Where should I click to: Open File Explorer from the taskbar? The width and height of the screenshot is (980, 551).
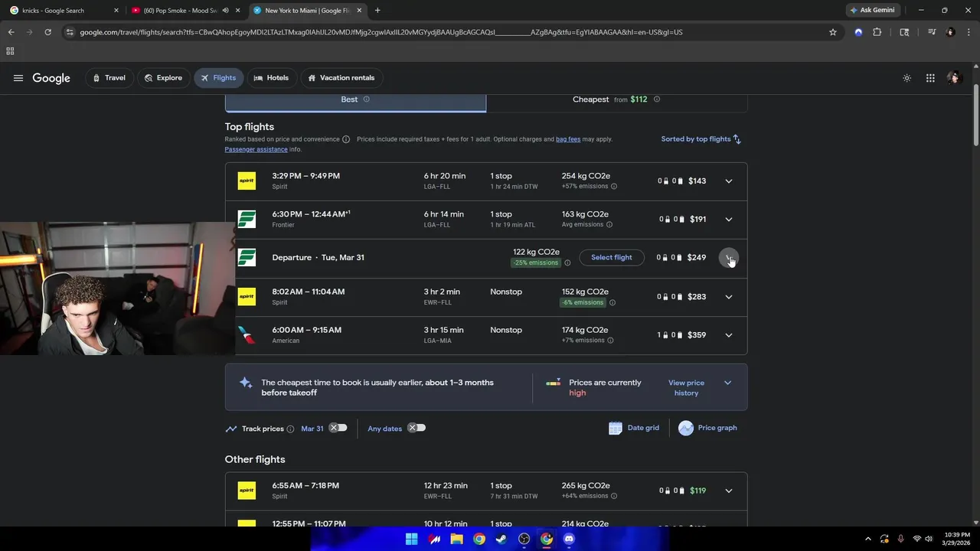tap(457, 539)
